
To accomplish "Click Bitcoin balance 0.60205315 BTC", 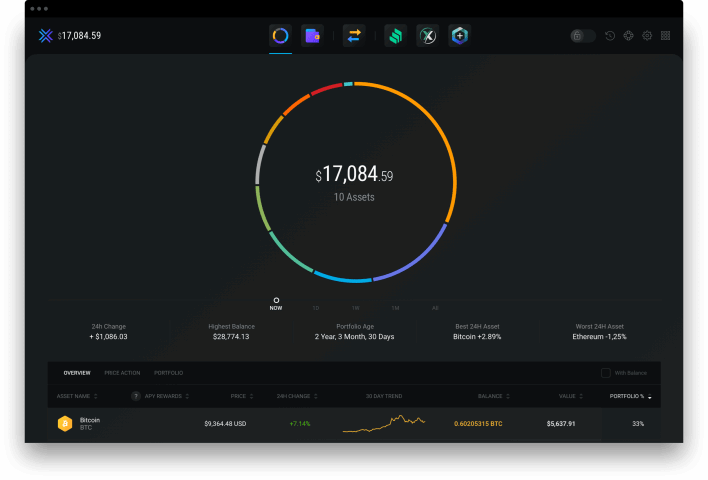I will 478,424.
